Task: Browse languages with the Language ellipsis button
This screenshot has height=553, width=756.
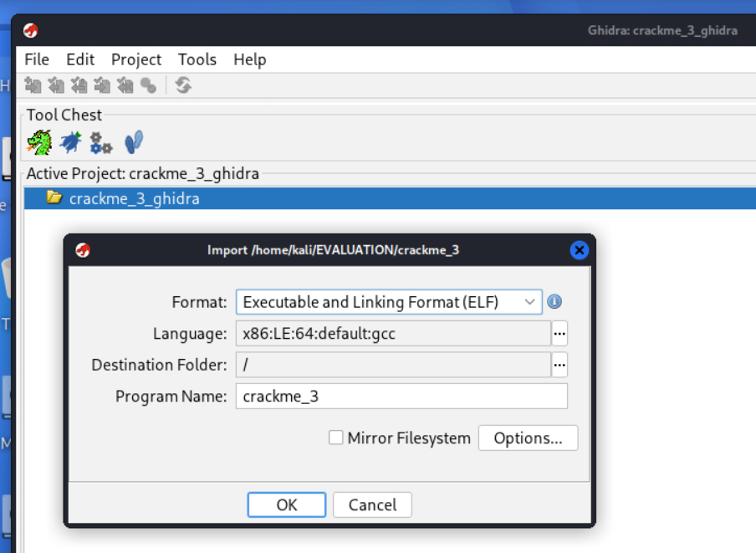Action: point(559,334)
